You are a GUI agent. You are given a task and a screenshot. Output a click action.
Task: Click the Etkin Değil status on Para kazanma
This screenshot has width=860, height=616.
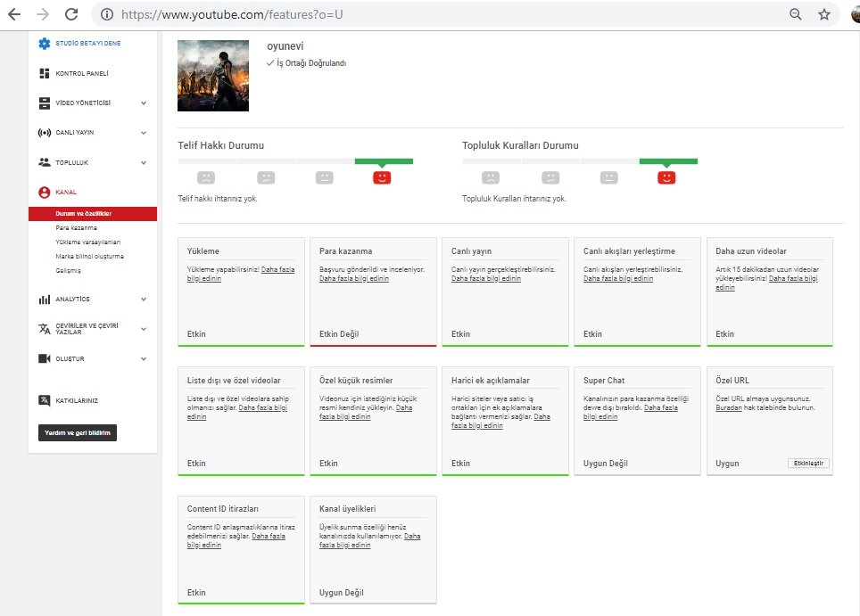pyautogui.click(x=339, y=334)
